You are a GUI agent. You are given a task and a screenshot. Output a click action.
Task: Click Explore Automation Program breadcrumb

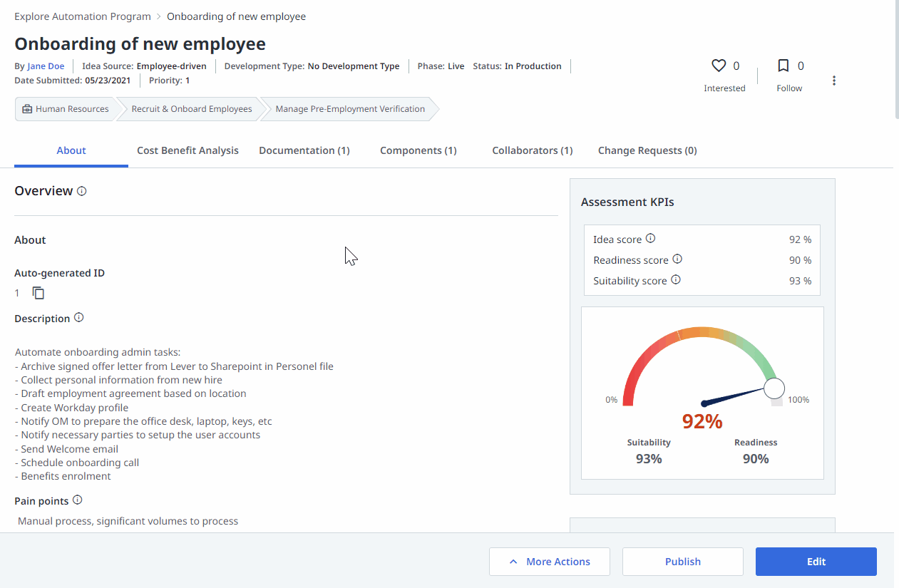click(83, 16)
